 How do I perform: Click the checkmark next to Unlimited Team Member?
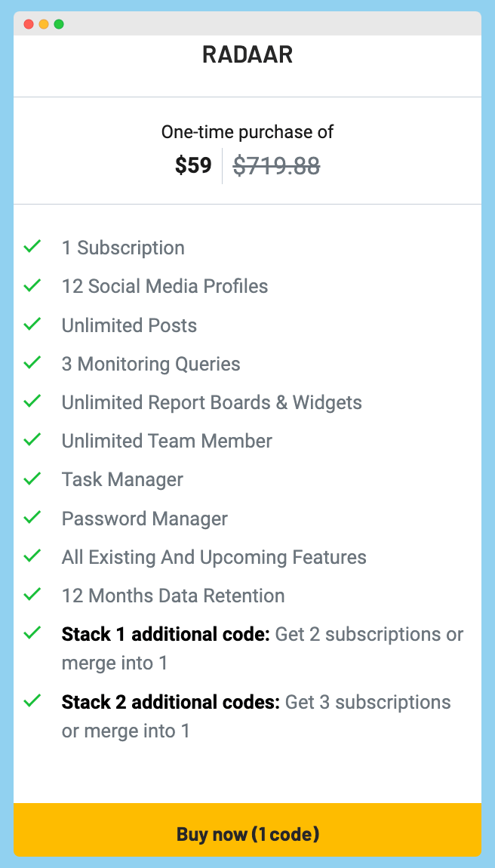[x=32, y=439]
